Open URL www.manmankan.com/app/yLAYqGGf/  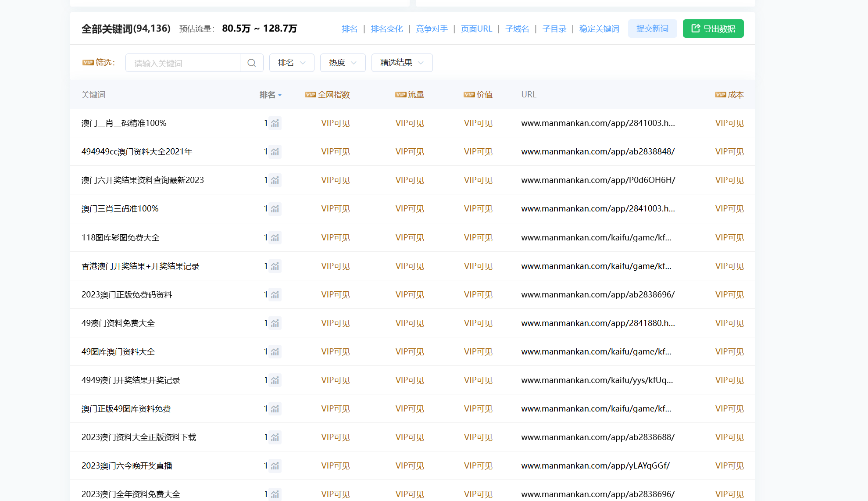click(596, 466)
